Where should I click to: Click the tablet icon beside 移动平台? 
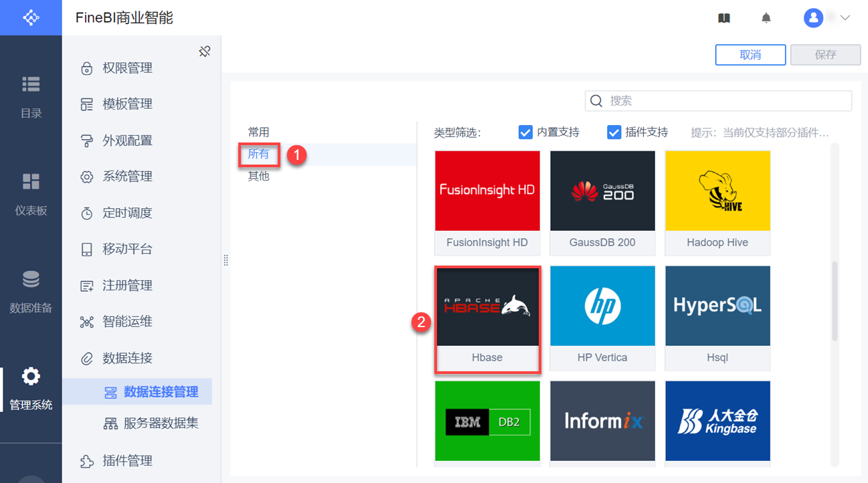tap(86, 250)
